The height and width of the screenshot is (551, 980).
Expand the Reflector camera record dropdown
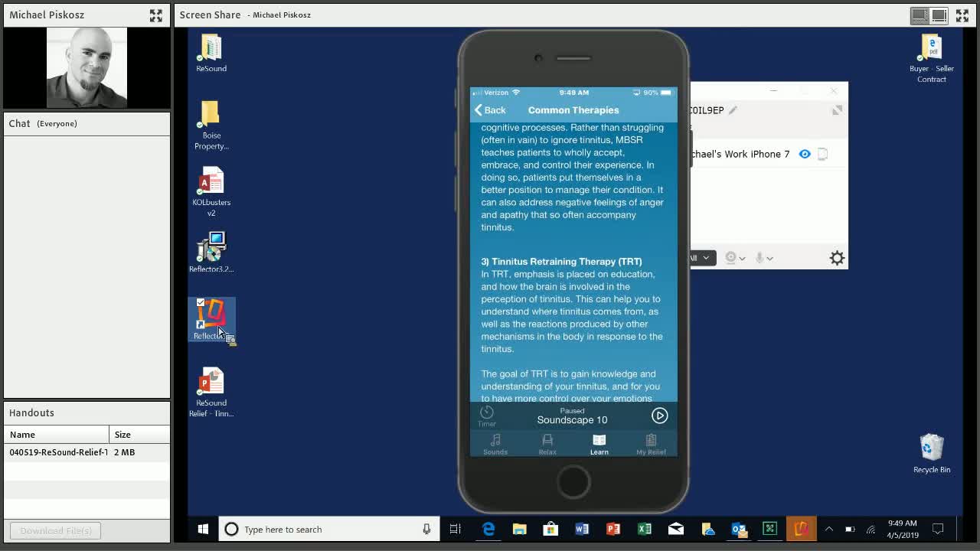735,258
